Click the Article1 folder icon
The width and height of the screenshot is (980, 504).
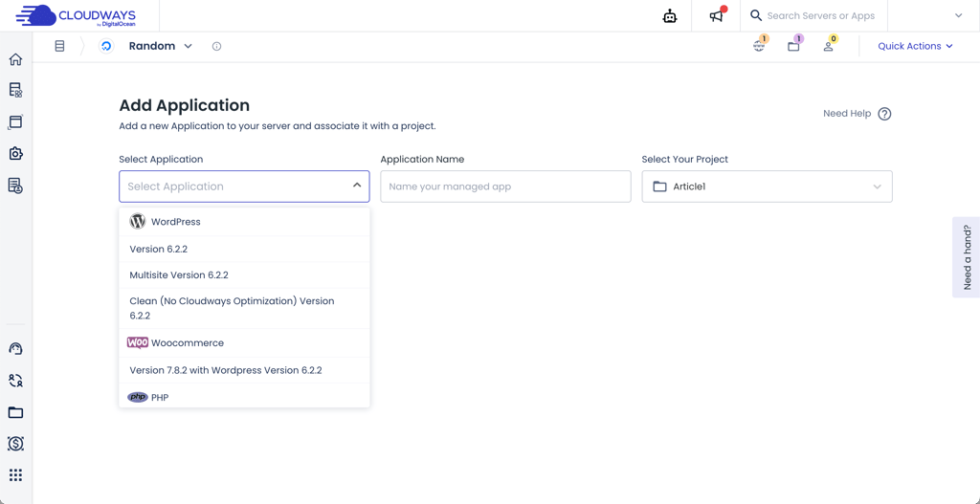coord(659,186)
